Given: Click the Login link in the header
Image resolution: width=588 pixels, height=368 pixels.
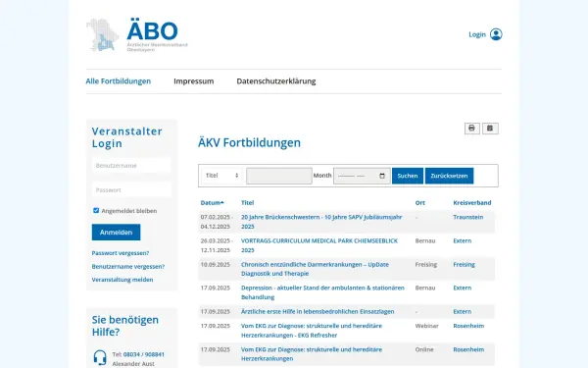Looking at the screenshot, I should click(x=477, y=34).
